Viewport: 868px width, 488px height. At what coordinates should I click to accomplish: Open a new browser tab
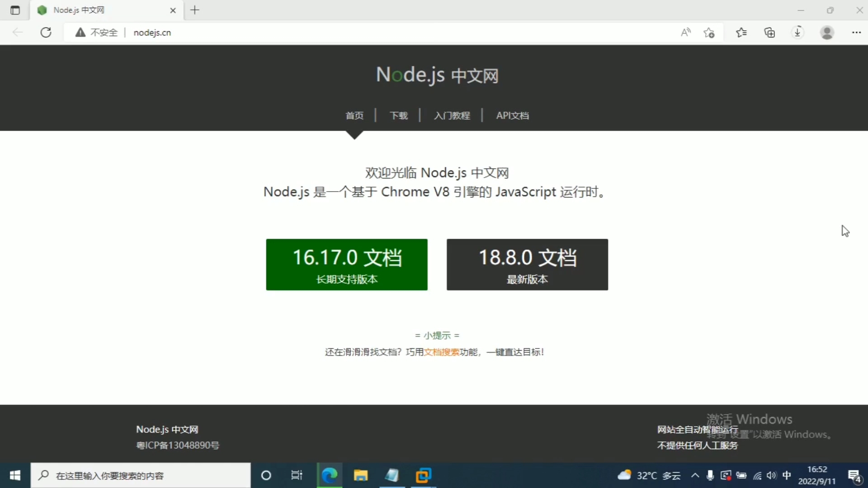coord(195,10)
